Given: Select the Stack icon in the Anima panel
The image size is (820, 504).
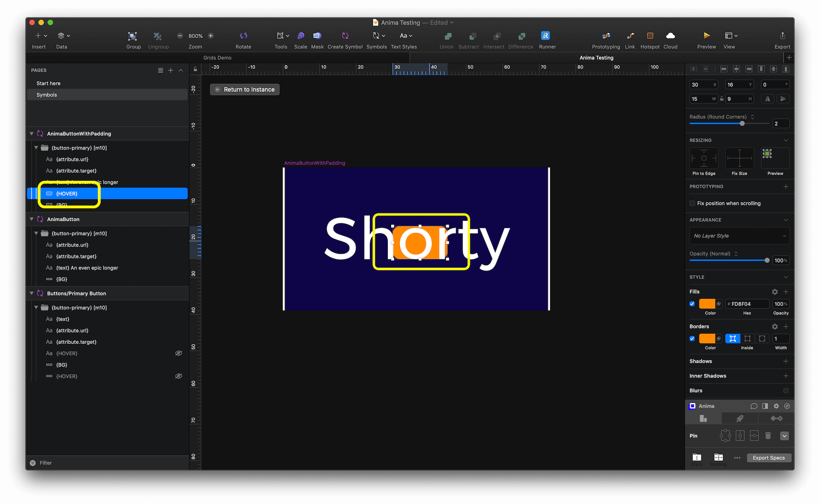Looking at the screenshot, I should 697,456.
